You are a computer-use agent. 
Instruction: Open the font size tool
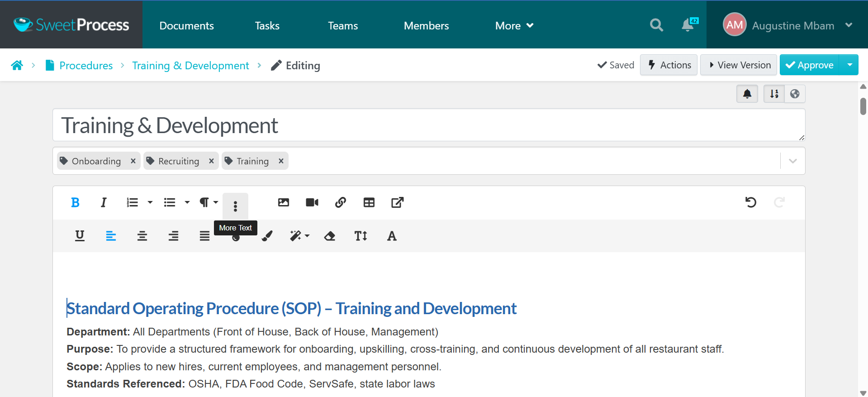(361, 236)
